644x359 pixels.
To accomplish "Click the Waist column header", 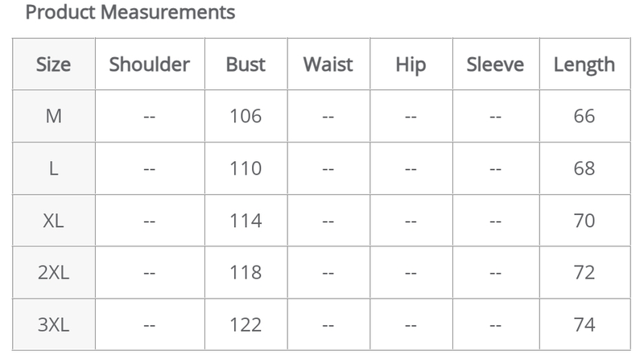I will (328, 64).
